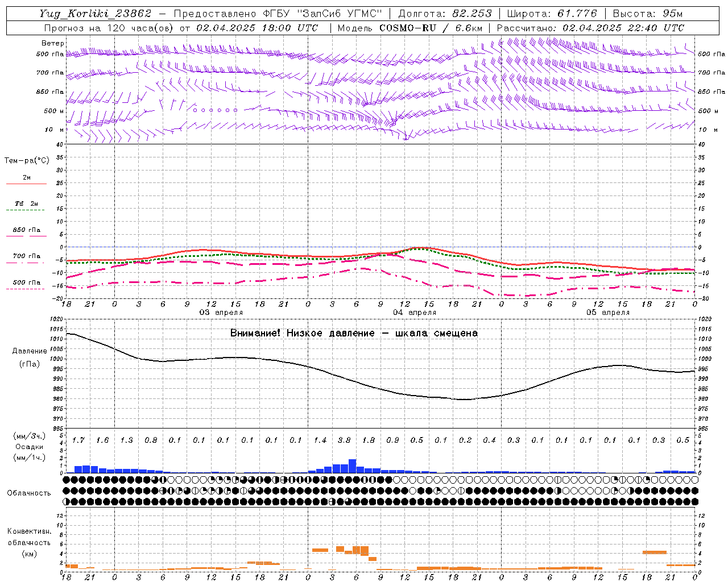Image resolution: width=728 pixels, height=582 pixels.
Task: Select the Долгота: 82.253 field
Action: 445,13
